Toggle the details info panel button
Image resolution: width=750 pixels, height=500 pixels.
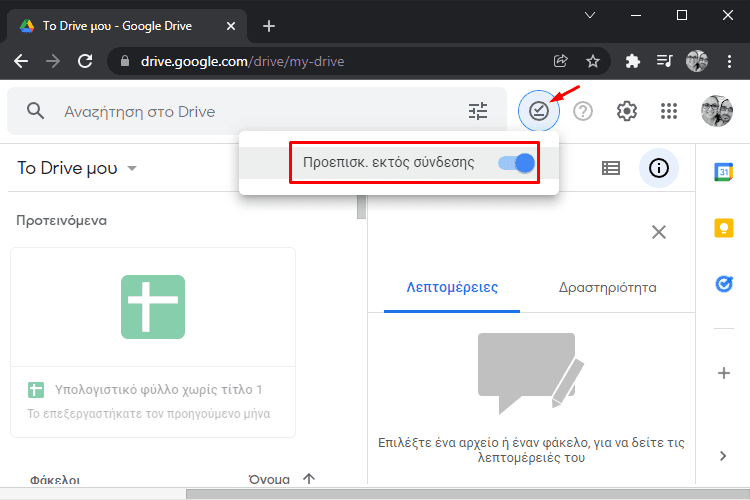tap(659, 168)
